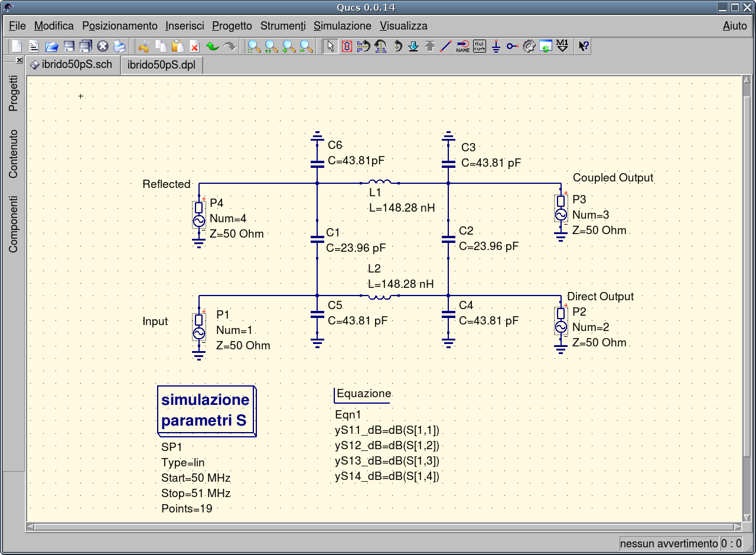Set a graph marker with M1 icon

[x=562, y=46]
